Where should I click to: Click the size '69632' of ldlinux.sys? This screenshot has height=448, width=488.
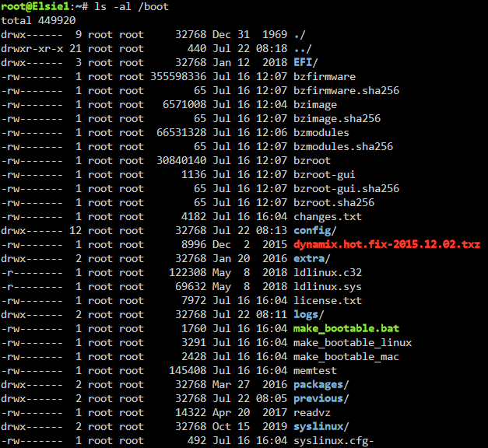(191, 286)
